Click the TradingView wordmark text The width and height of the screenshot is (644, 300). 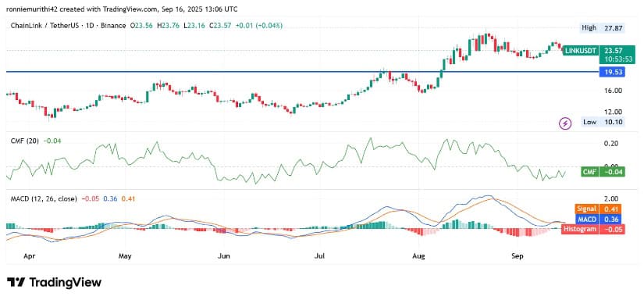pos(65,283)
